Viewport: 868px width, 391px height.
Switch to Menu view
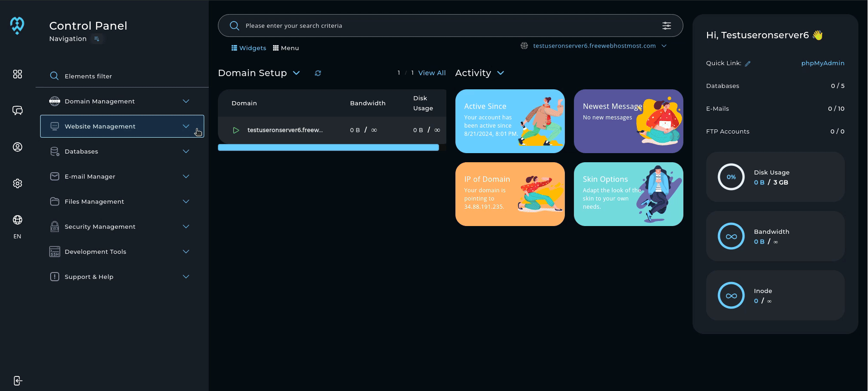(286, 48)
